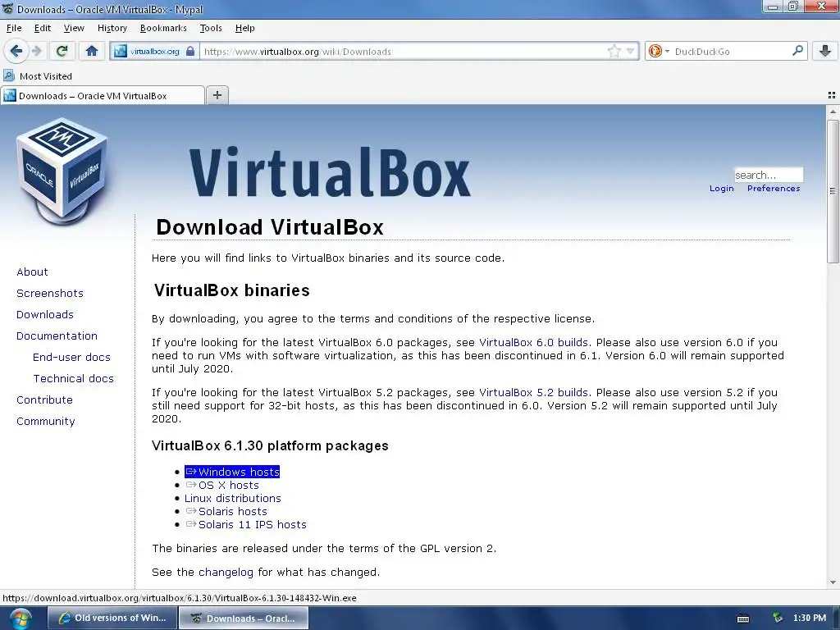Open the downloads panel arrow
Viewport: 840px width, 630px height.
825,51
